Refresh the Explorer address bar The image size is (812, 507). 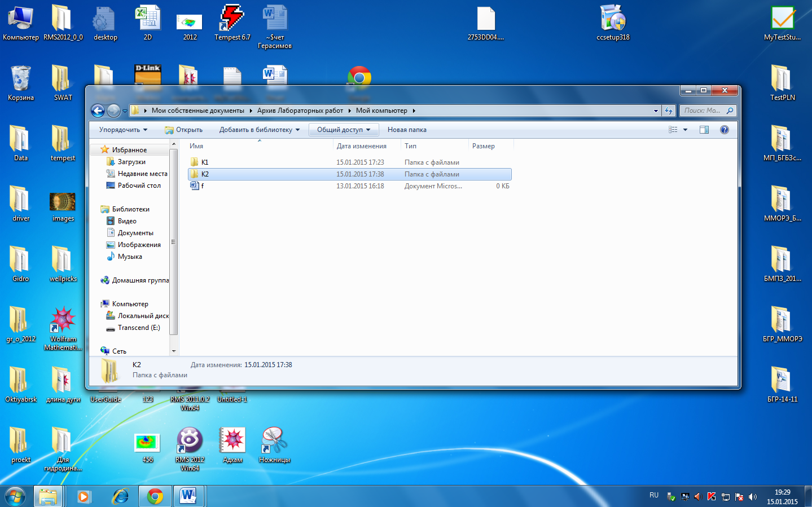click(x=669, y=111)
